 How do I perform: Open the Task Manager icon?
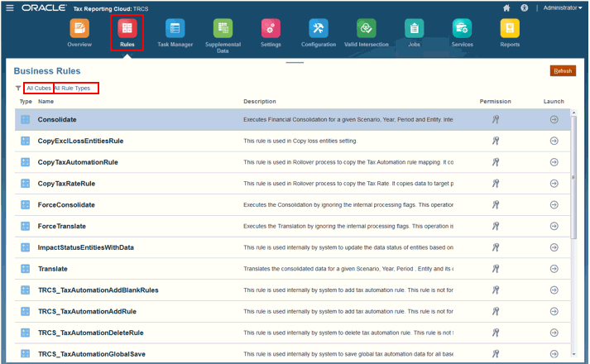pos(175,28)
